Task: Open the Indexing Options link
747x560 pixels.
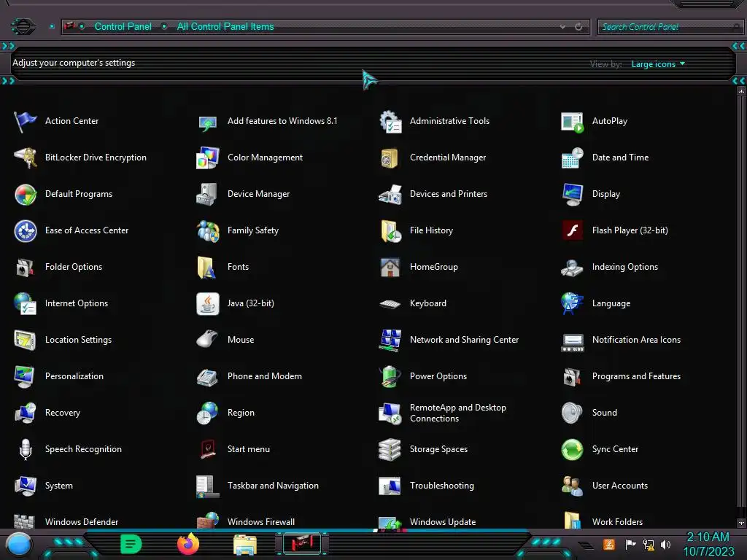Action: [x=625, y=267]
